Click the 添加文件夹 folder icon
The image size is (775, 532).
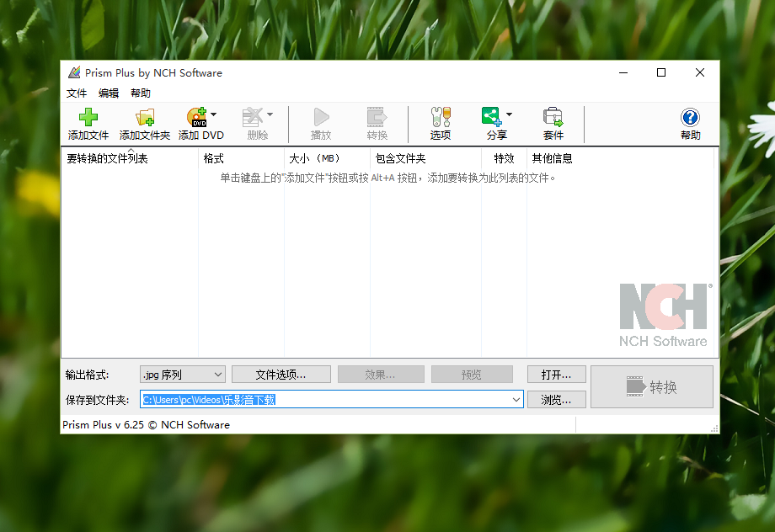pyautogui.click(x=145, y=118)
